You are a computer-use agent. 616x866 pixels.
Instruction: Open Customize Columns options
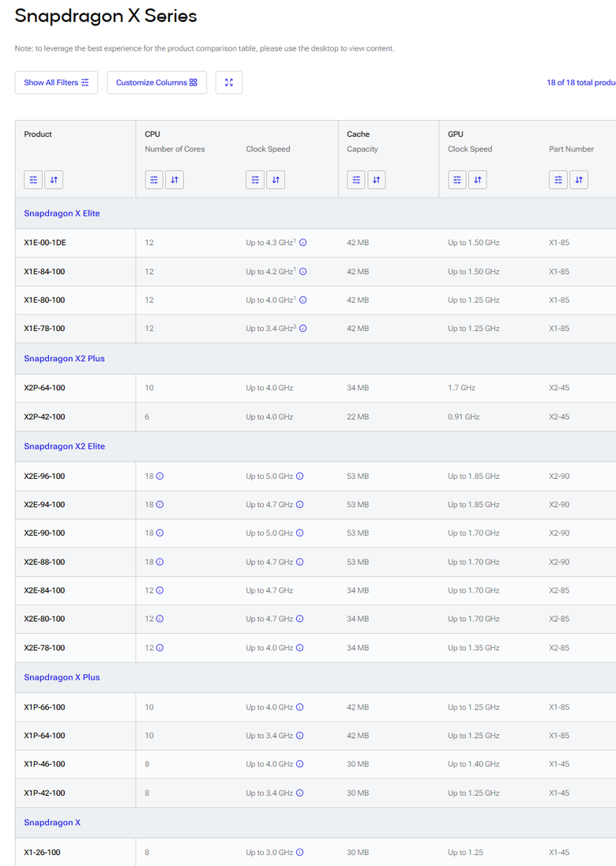click(x=156, y=82)
